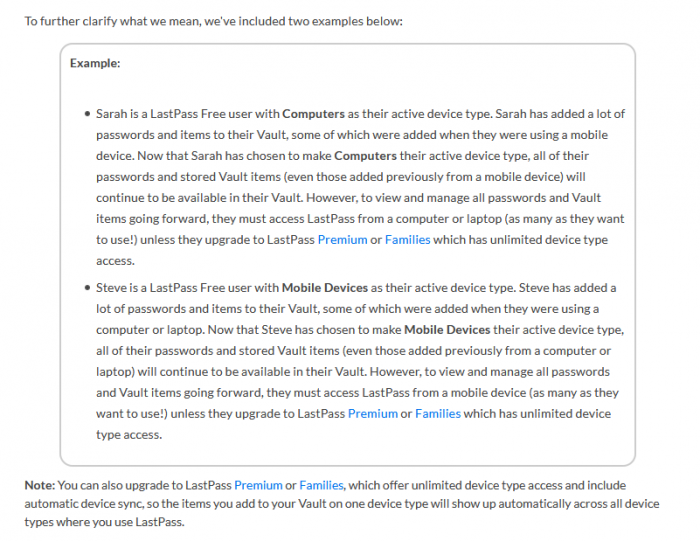Click the bullet point before Sarah's example

(88, 114)
